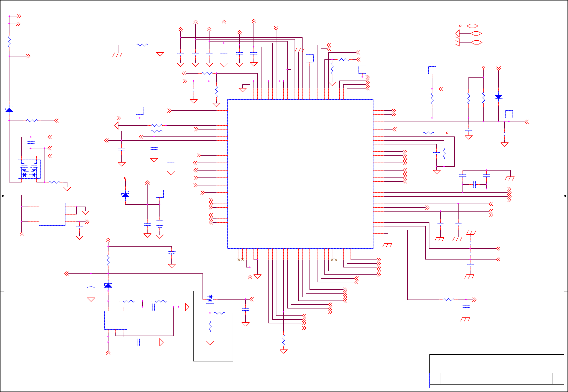568x392 pixels.
Task: Click the bottom hexagonal port with chassis ground
Action: pyautogui.click(x=476, y=42)
